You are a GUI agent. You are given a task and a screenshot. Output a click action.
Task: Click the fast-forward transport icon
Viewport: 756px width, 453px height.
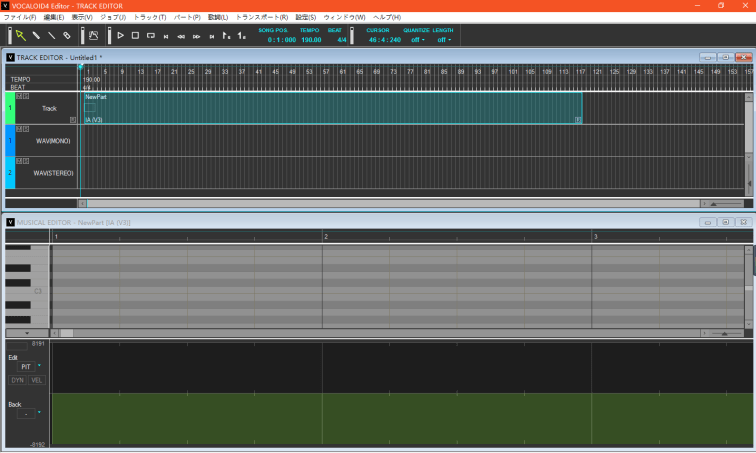pos(196,36)
